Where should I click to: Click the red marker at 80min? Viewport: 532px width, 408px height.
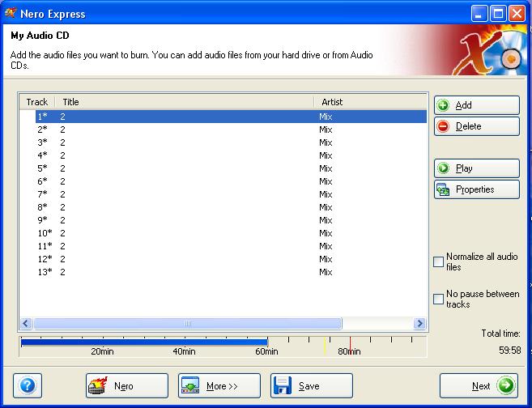coord(350,346)
